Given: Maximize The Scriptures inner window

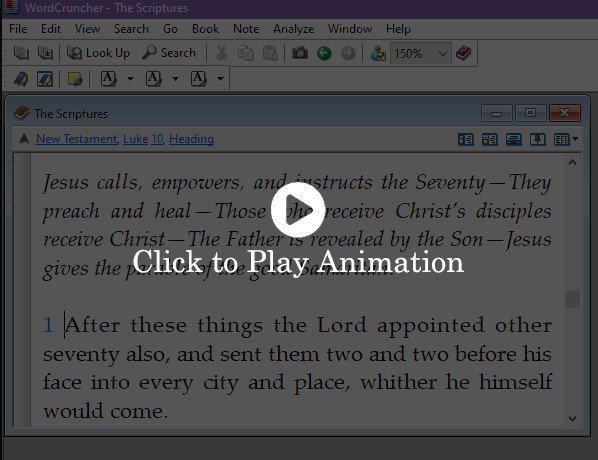Looking at the screenshot, I should 530,113.
